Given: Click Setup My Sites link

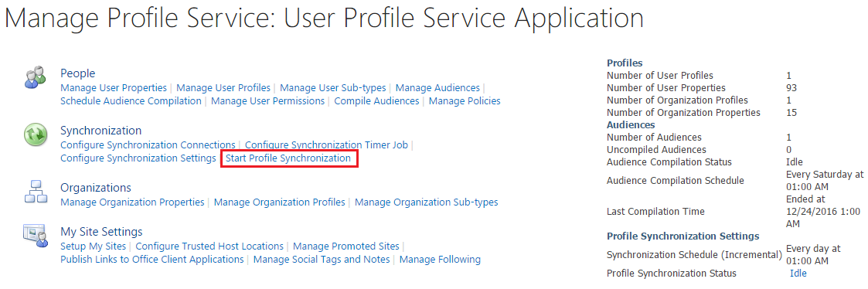Looking at the screenshot, I should pyautogui.click(x=93, y=246).
